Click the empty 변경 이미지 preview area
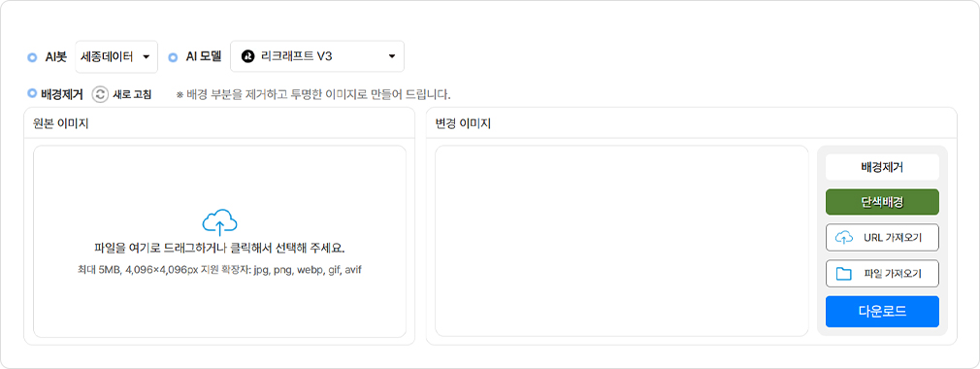Screen dimensions: 980x369 coord(621,241)
